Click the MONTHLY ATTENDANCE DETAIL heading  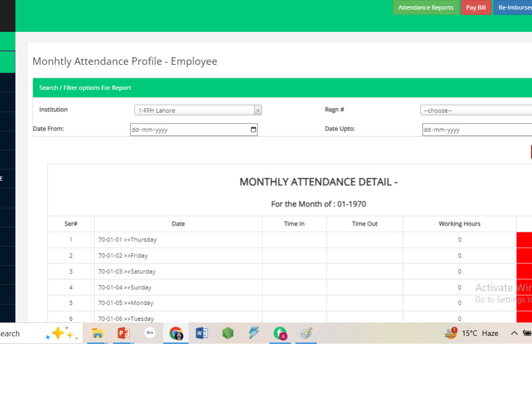tap(318, 182)
